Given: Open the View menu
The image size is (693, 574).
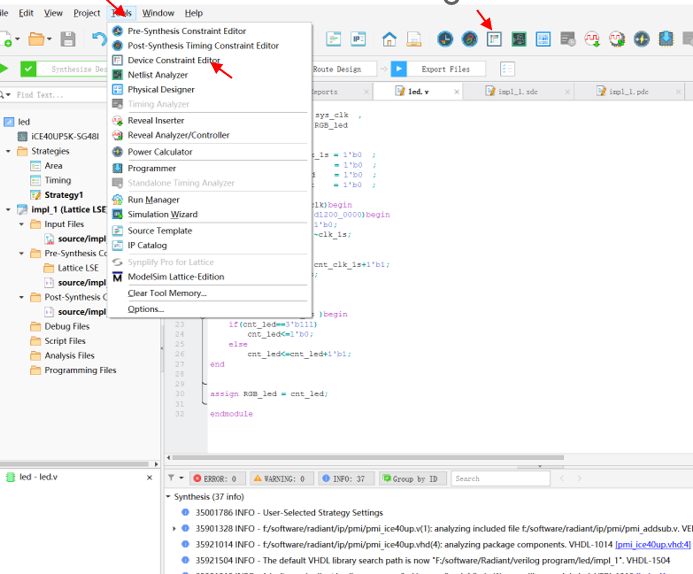Looking at the screenshot, I should click(53, 13).
